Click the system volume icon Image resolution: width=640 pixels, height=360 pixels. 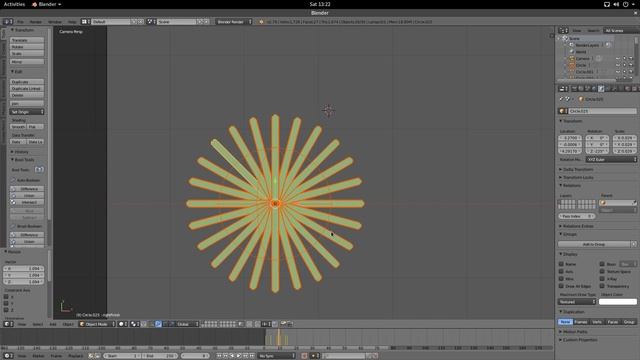click(x=616, y=4)
